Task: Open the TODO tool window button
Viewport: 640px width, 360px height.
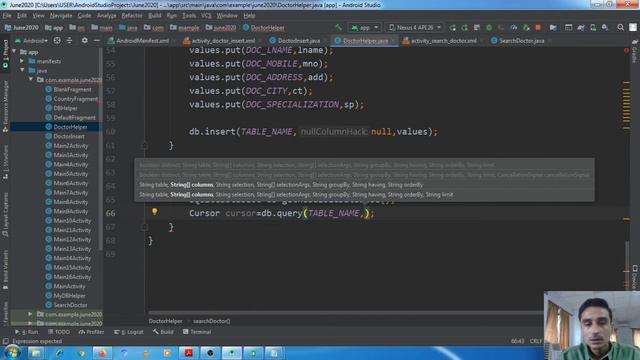Action: click(x=59, y=332)
